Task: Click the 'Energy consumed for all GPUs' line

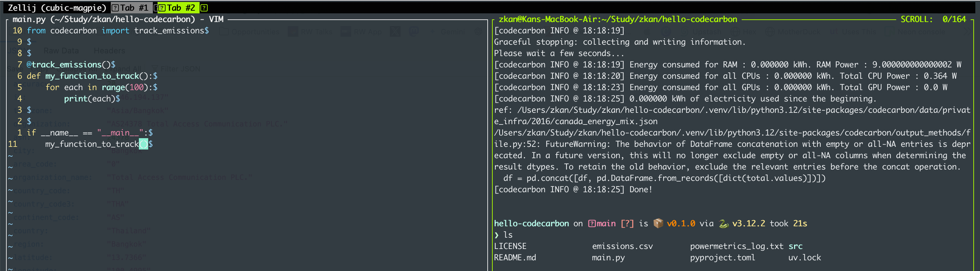Action: (x=721, y=87)
